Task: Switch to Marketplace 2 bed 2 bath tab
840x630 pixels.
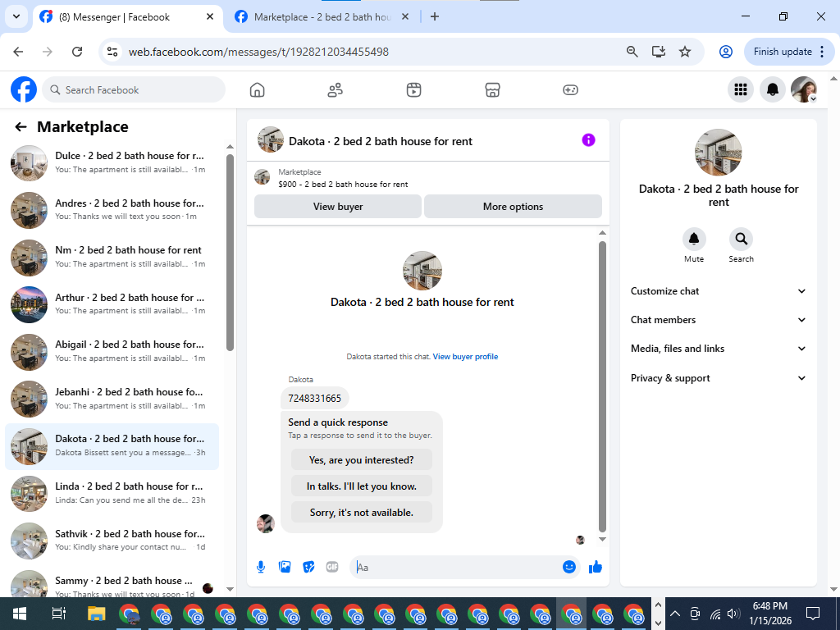Action: click(x=322, y=16)
